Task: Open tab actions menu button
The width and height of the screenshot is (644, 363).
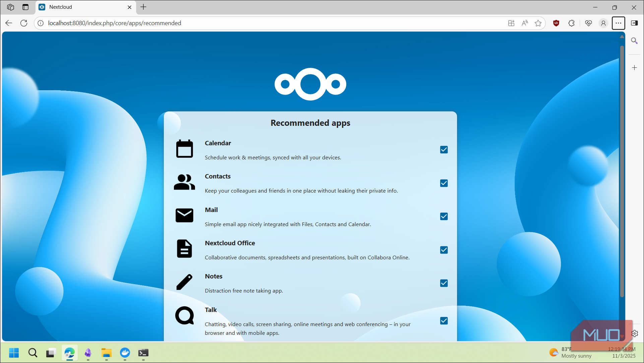Action: point(25,7)
